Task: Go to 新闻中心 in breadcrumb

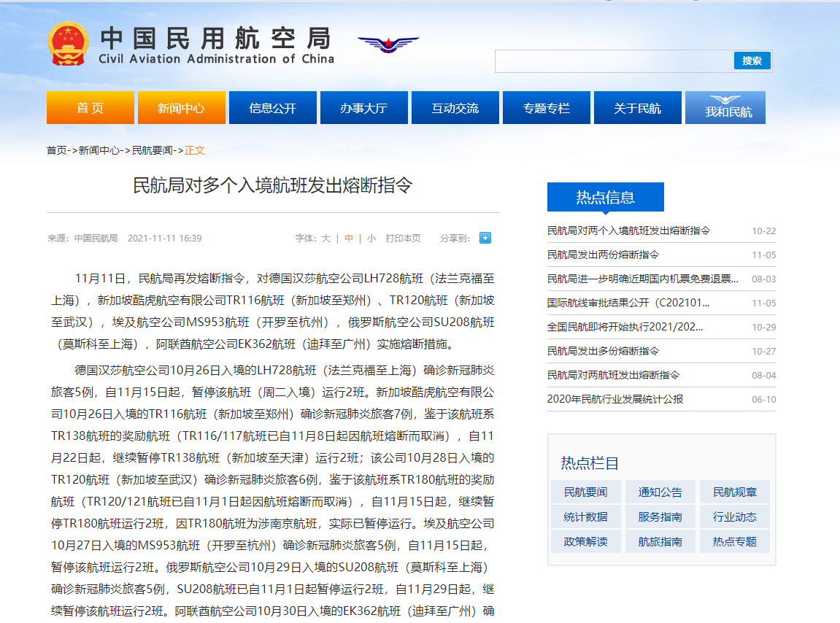Action: [99, 150]
